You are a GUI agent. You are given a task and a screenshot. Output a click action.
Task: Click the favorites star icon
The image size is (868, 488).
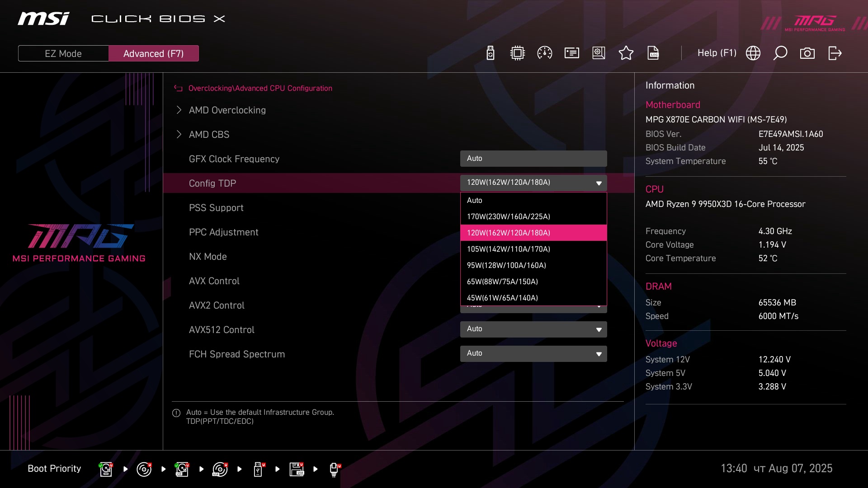click(626, 53)
